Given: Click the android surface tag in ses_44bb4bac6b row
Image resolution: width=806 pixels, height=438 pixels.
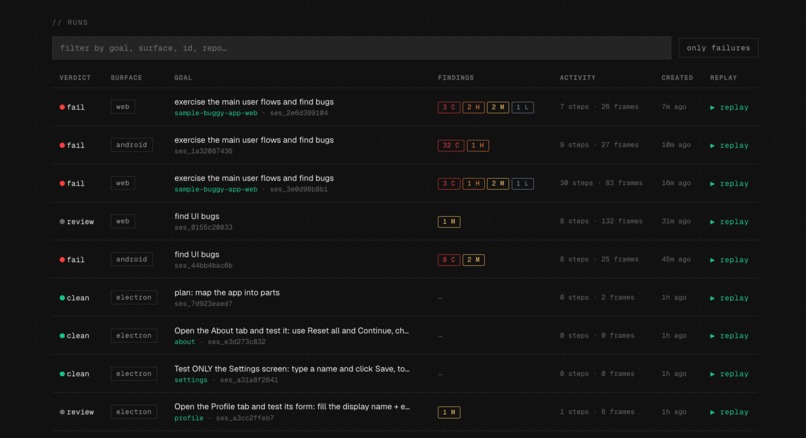Looking at the screenshot, I should click(x=132, y=259).
